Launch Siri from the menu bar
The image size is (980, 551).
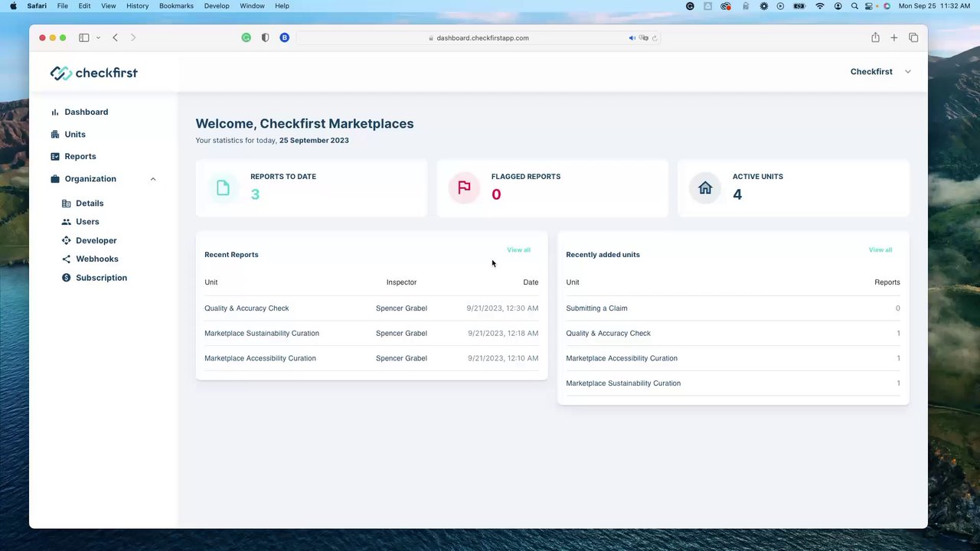click(x=887, y=6)
